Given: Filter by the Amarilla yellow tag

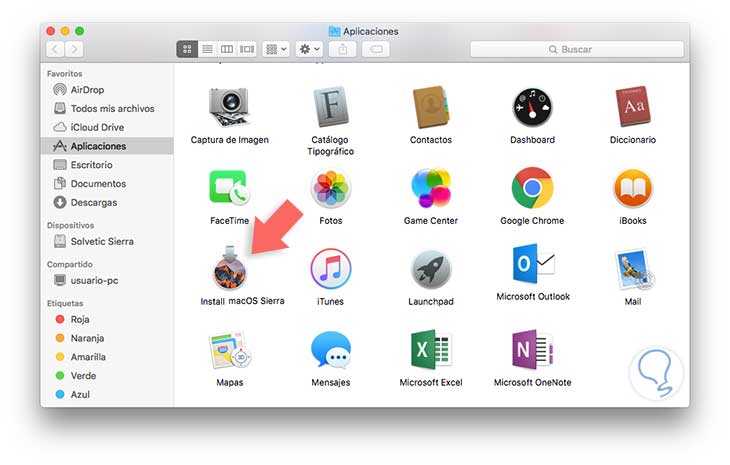Looking at the screenshot, I should click(107, 357).
